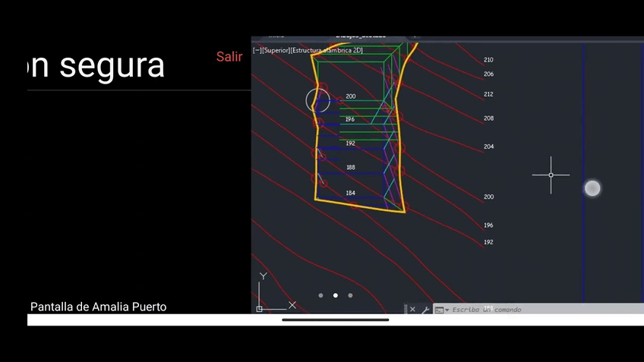This screenshot has width=644, height=362.
Task: Click the UCS icon origin square
Action: coord(260,308)
